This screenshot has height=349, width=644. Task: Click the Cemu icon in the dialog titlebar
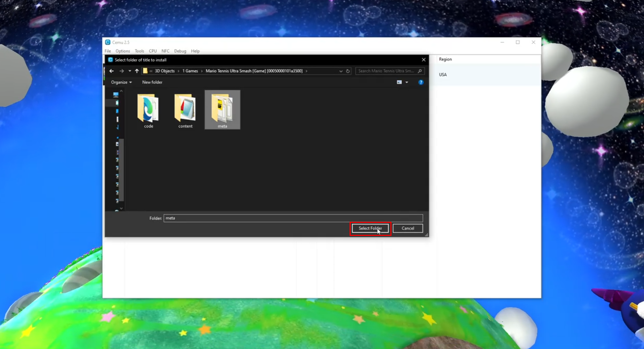110,60
